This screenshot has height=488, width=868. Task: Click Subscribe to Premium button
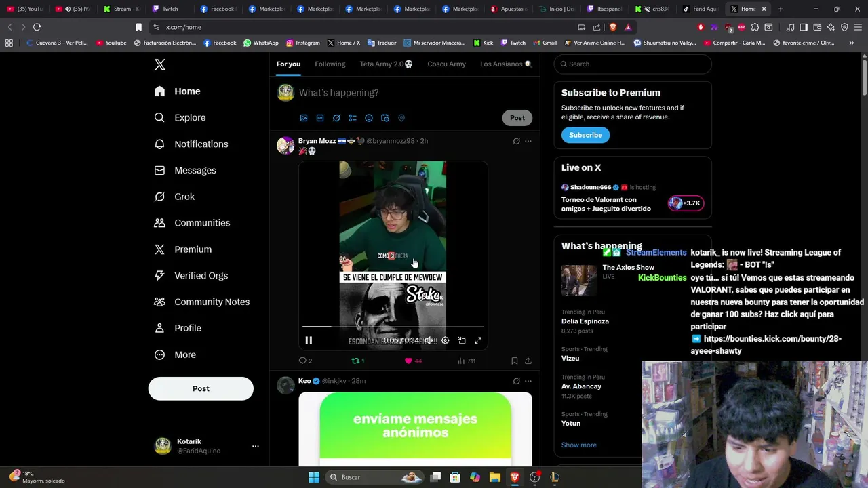click(x=585, y=135)
